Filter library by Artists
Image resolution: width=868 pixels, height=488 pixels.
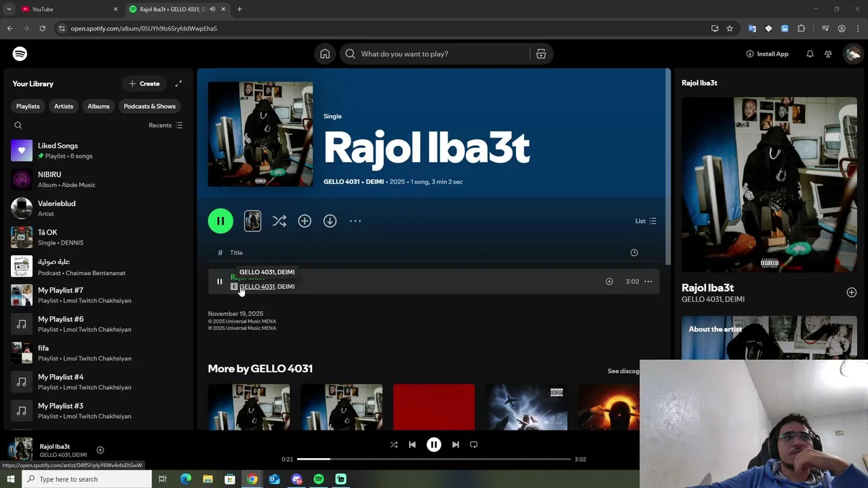64,106
